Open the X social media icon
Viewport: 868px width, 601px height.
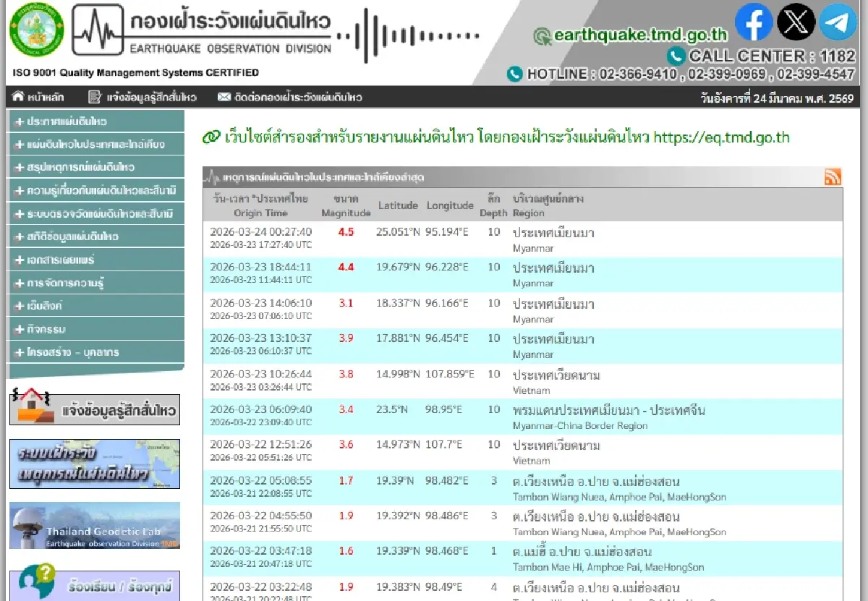pyautogui.click(x=796, y=23)
